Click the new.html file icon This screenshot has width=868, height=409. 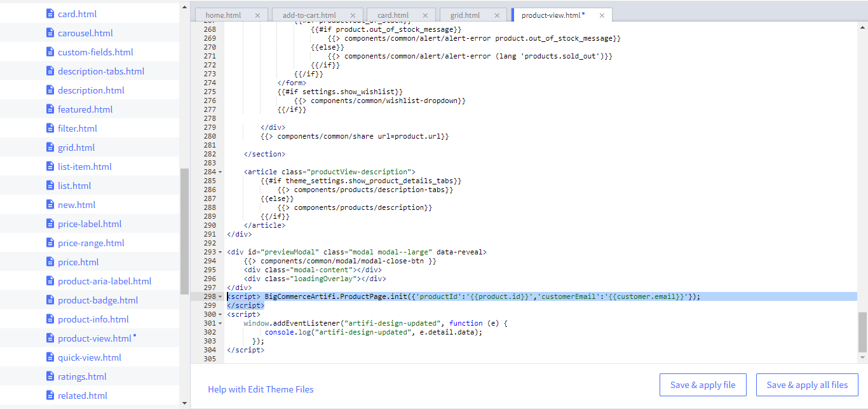(x=50, y=204)
